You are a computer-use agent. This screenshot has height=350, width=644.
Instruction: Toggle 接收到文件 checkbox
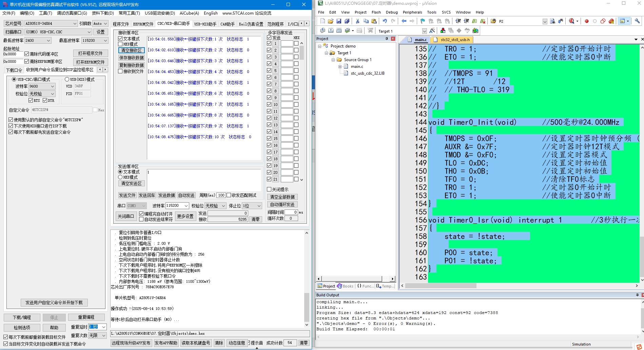(120, 71)
